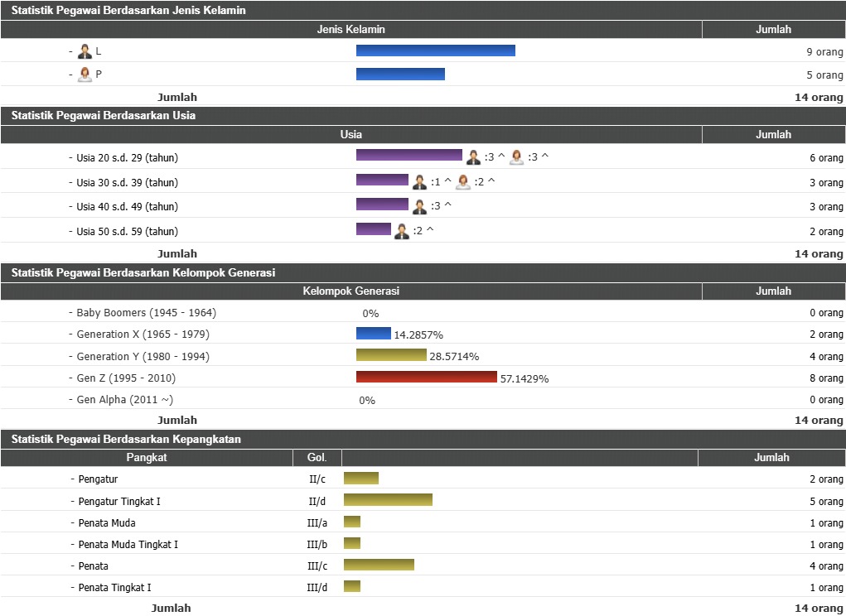Click the male icon in Usia 30-39 row
This screenshot has width=846, height=616.
(420, 182)
